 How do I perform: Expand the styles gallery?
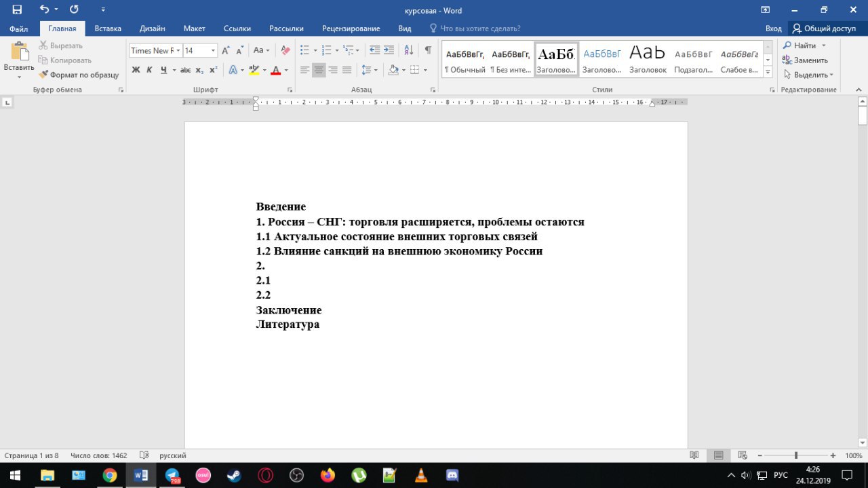tap(768, 71)
